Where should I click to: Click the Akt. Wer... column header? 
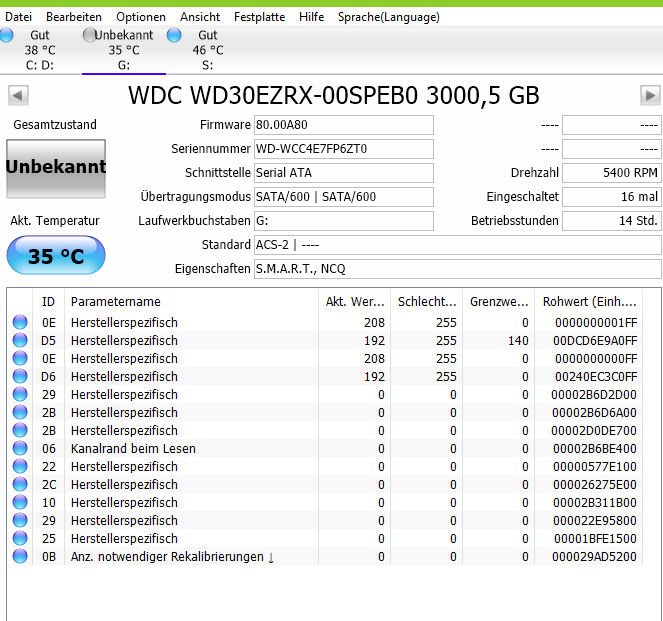click(x=354, y=302)
